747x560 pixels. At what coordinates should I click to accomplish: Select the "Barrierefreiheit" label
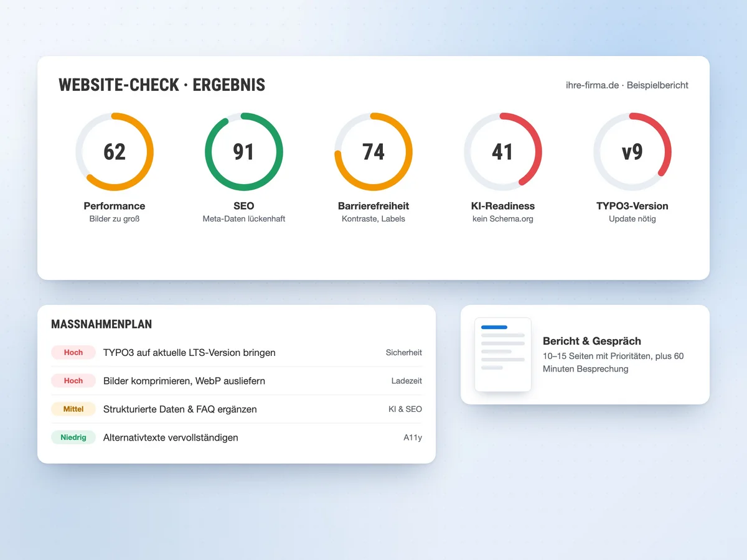click(x=374, y=206)
